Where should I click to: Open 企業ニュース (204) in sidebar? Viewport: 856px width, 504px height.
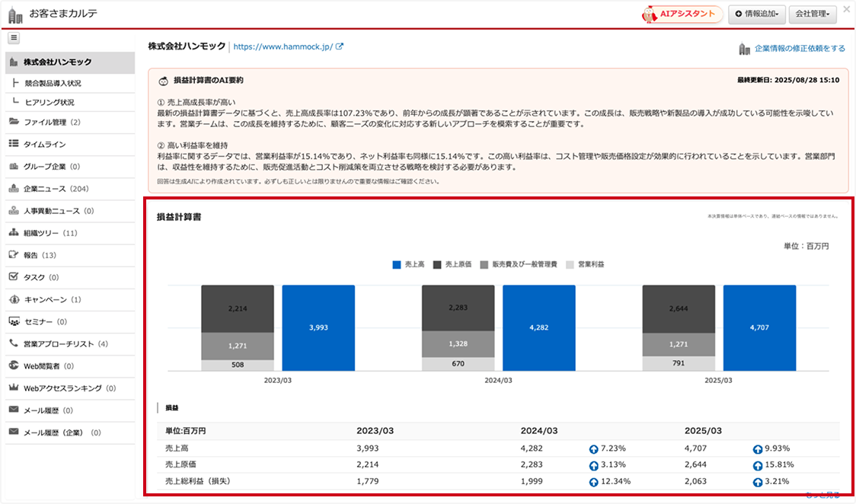tap(56, 189)
